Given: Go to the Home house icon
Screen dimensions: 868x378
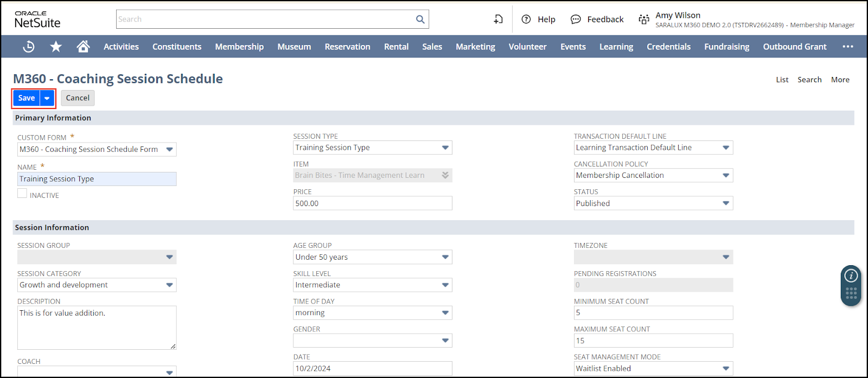Looking at the screenshot, I should tap(83, 47).
